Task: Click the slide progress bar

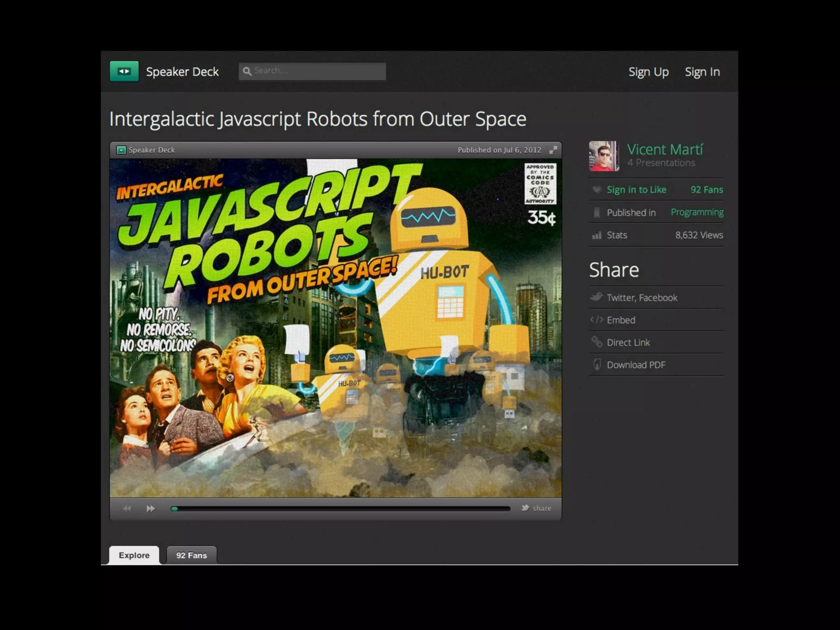Action: pos(340,509)
